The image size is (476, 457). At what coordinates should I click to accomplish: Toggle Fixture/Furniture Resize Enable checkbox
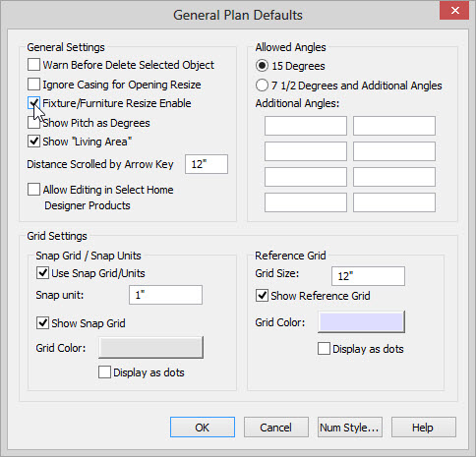click(x=33, y=103)
